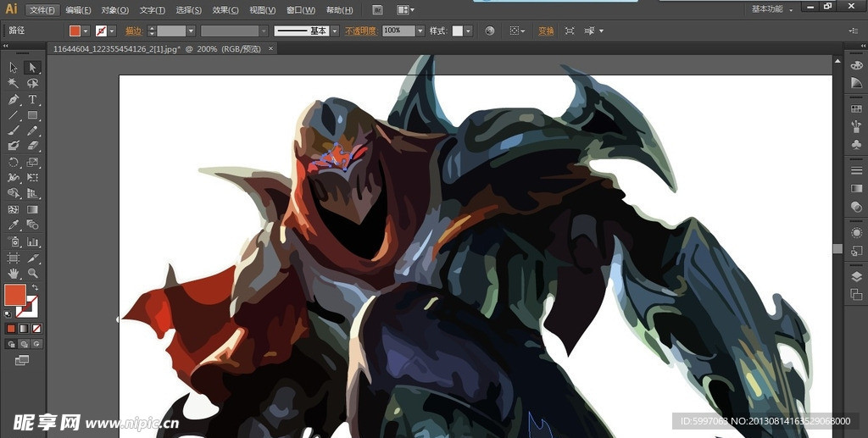Image resolution: width=868 pixels, height=438 pixels.
Task: Select the Scale tool
Action: pos(33,162)
